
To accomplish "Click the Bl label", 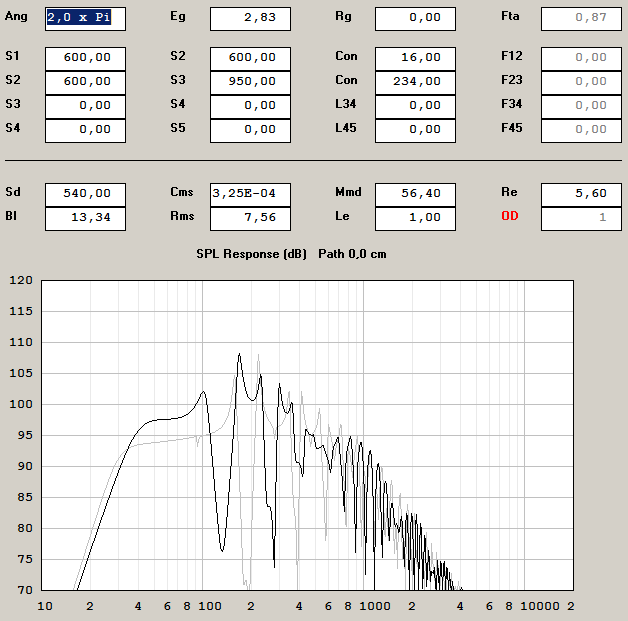I will coord(11,216).
